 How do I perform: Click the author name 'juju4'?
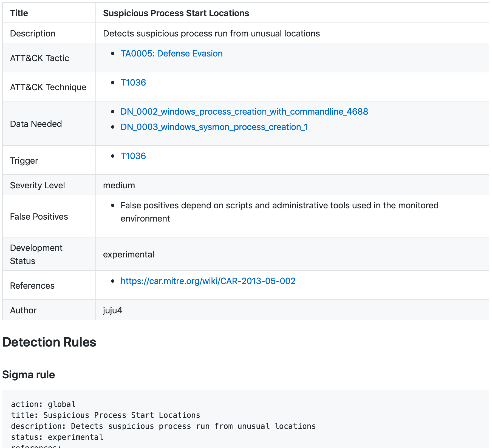click(112, 310)
